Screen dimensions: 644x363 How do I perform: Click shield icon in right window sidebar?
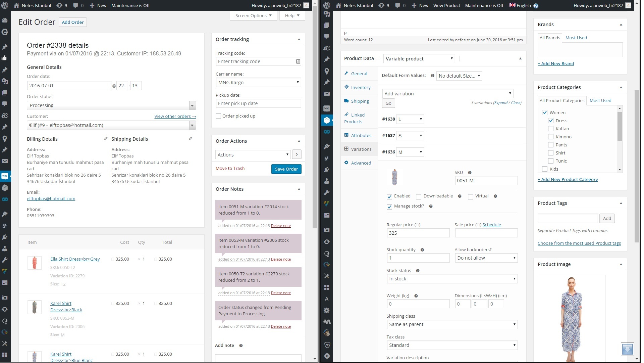[327, 345]
